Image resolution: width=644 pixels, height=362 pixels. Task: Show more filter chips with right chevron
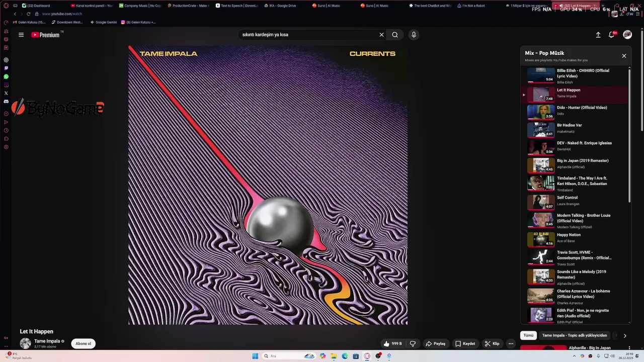point(625,335)
